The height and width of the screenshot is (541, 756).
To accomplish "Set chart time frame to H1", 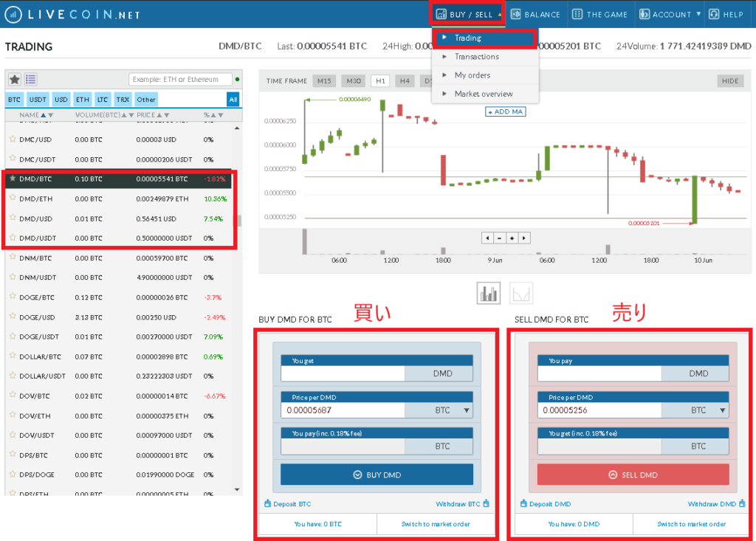I will (380, 81).
